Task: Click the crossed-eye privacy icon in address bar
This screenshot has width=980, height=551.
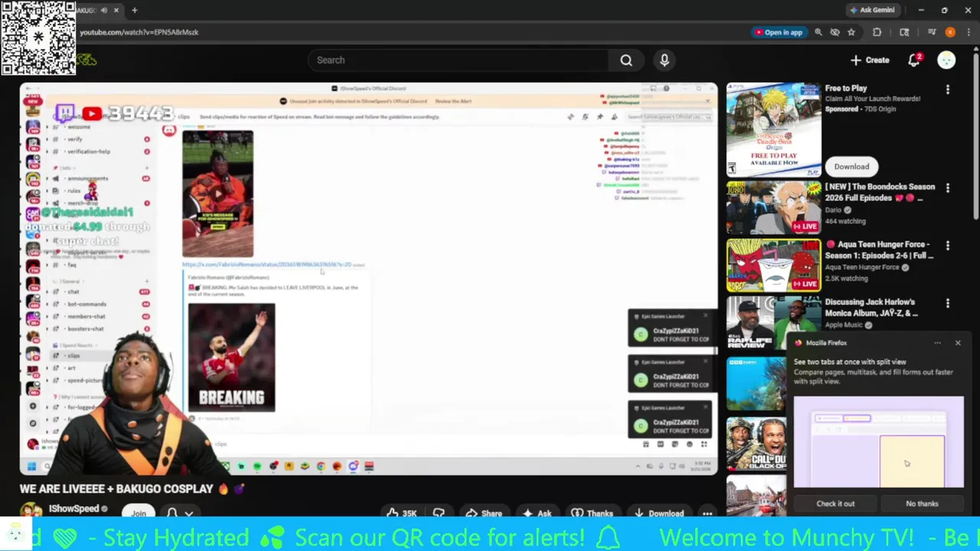Action: [x=835, y=32]
